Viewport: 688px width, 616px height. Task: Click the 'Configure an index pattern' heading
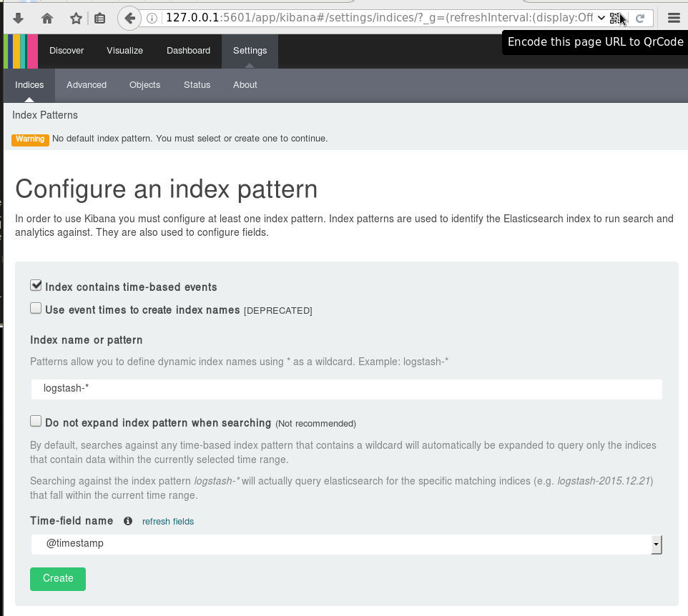pos(167,189)
